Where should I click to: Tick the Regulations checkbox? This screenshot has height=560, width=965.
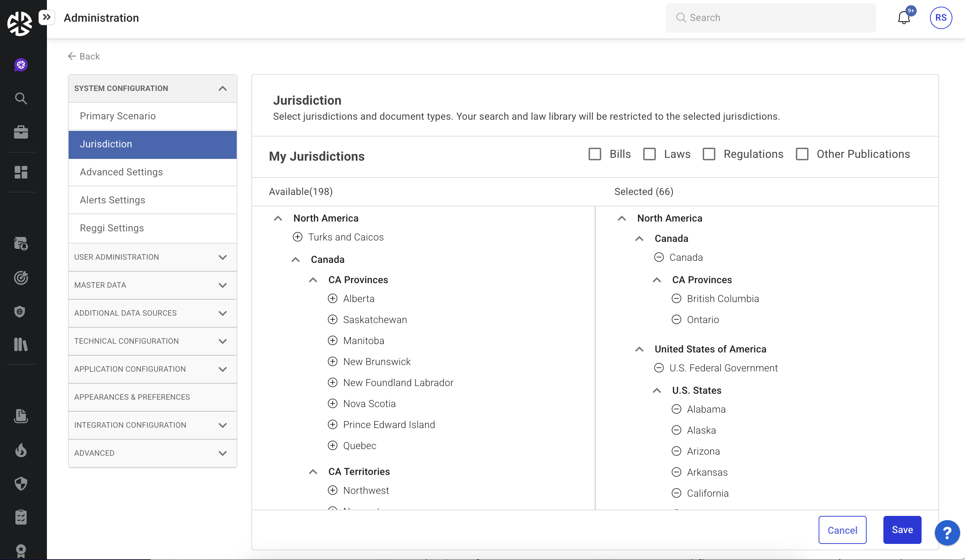(708, 154)
